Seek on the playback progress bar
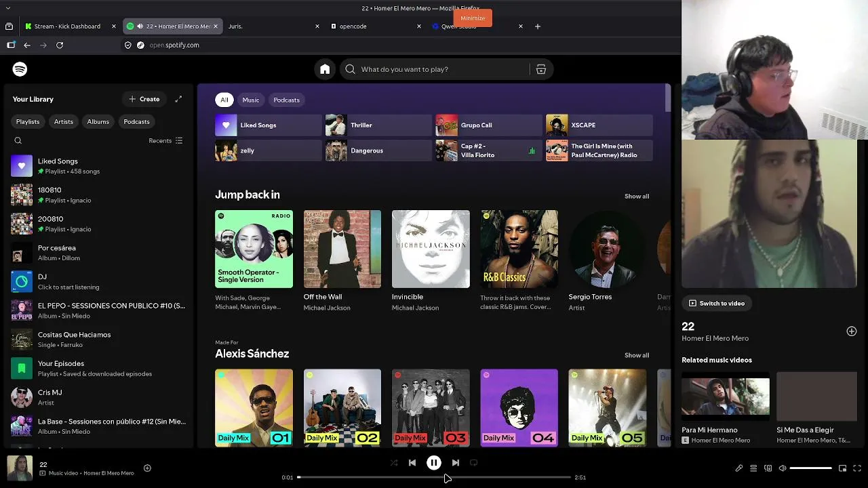The image size is (868, 488). pyautogui.click(x=434, y=477)
